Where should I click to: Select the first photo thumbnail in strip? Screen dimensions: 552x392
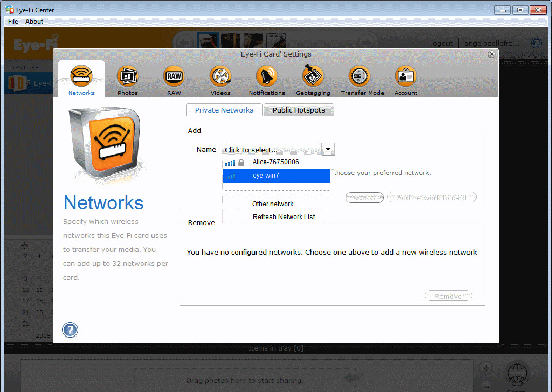click(x=208, y=41)
